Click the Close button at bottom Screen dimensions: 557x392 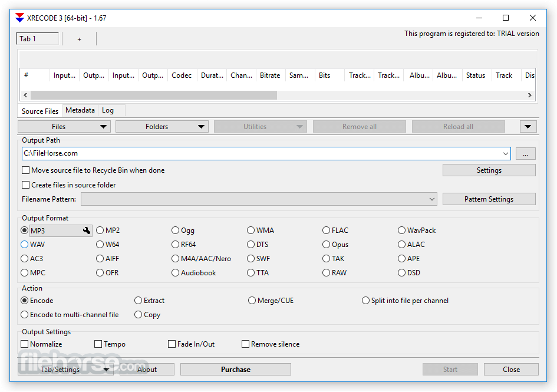click(511, 369)
